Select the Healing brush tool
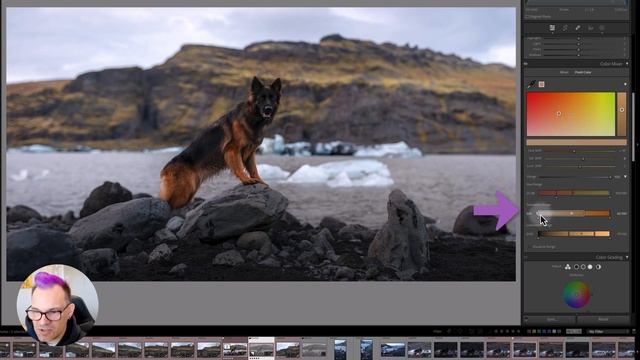The height and width of the screenshot is (360, 640). 578,28
